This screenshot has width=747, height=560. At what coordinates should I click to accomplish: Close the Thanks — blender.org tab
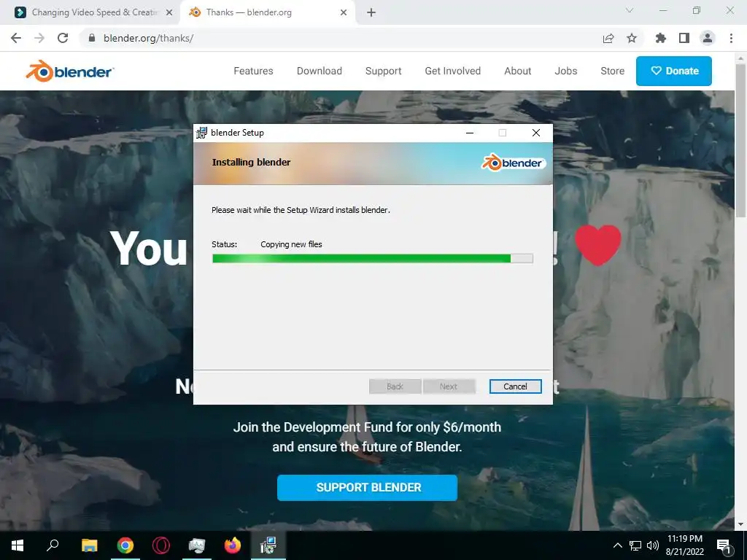tap(344, 13)
